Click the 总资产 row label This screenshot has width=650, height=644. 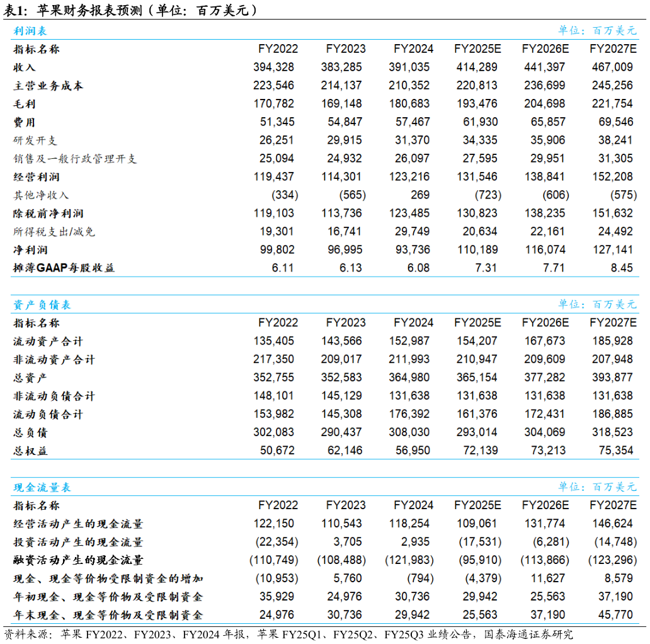[30, 378]
